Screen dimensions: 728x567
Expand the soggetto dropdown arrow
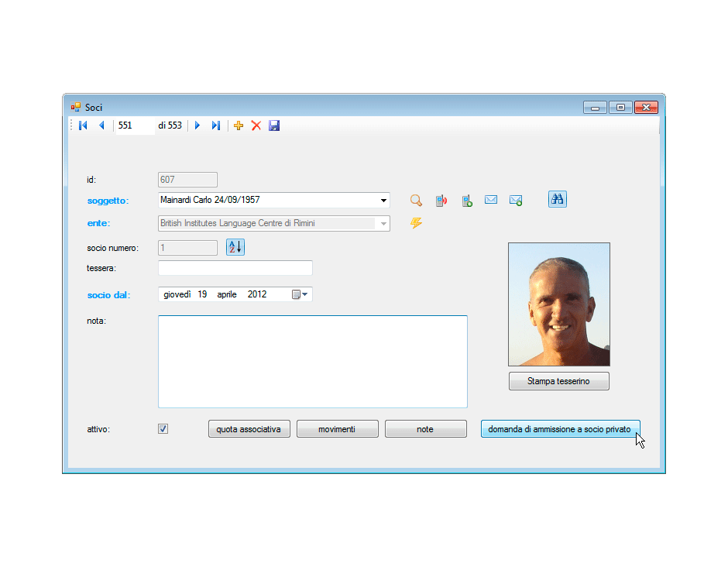[383, 200]
